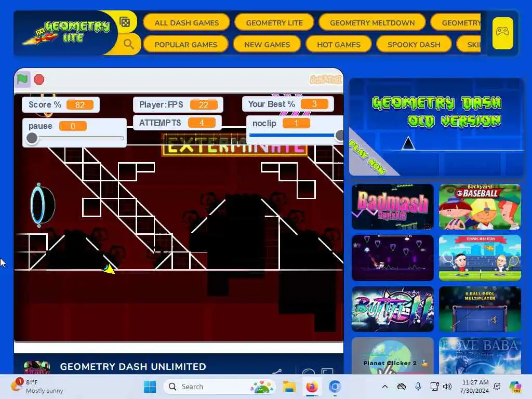The height and width of the screenshot is (399, 532).
Task: Open the Tennis Masters game thumbnail
Action: (x=480, y=258)
